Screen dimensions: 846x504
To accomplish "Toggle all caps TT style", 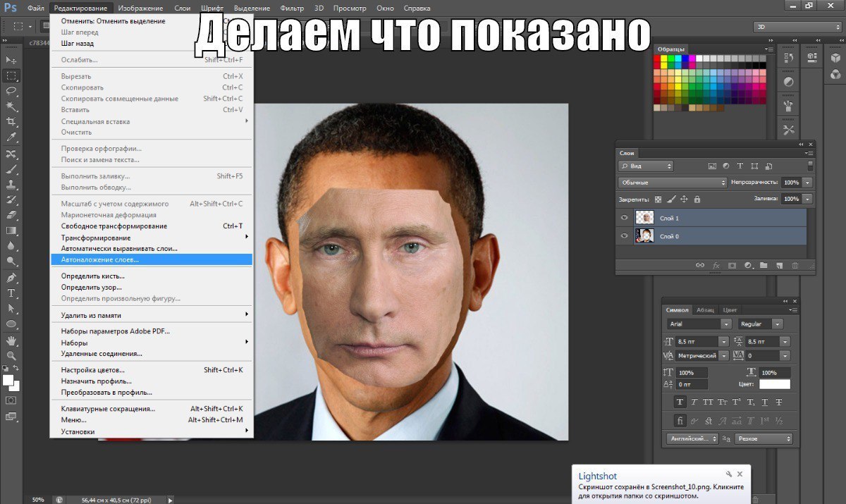I will tap(708, 402).
